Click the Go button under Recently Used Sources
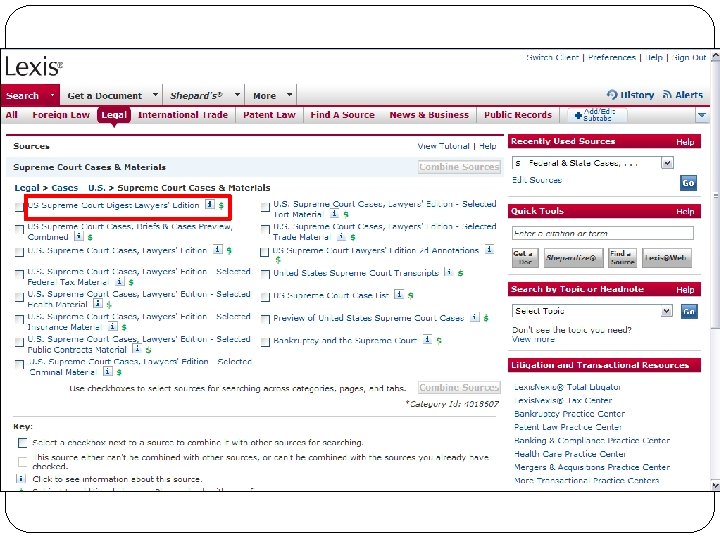720x540 pixels. (x=688, y=183)
